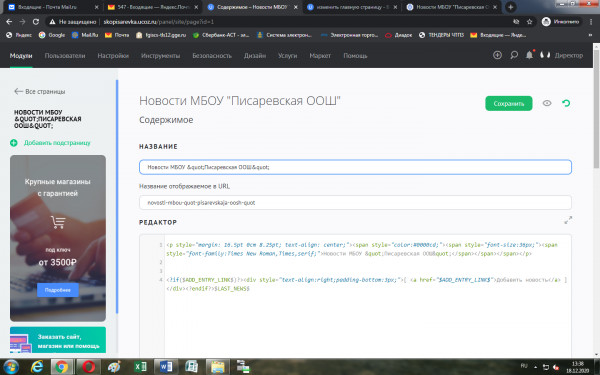The height and width of the screenshot is (375, 600).
Task: Open the Дизайн menu
Action: tap(255, 55)
